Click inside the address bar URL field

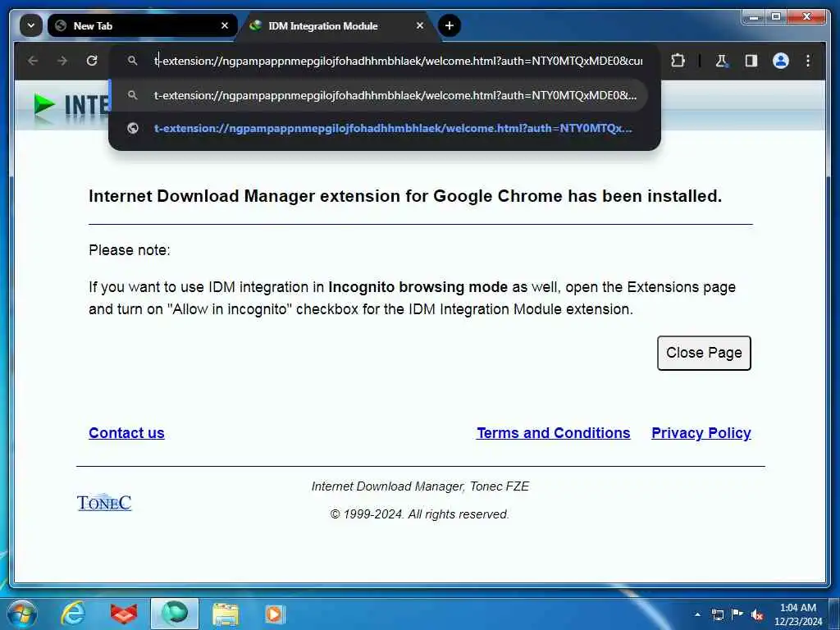(398, 61)
